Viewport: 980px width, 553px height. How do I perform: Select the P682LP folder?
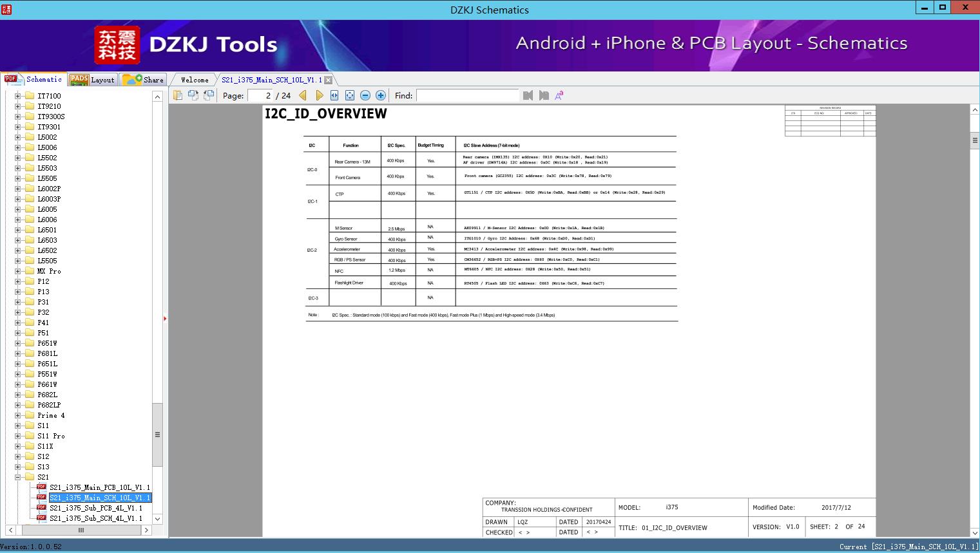(49, 405)
